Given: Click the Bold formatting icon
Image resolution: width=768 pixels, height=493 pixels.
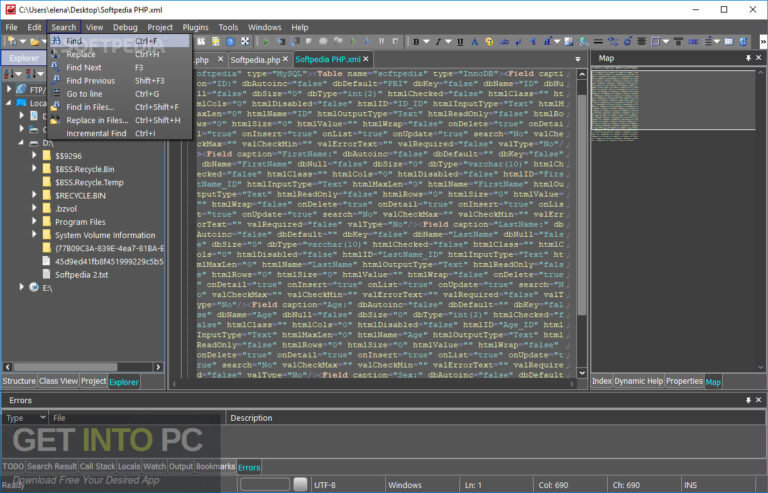Looking at the screenshot, I should pos(416,42).
